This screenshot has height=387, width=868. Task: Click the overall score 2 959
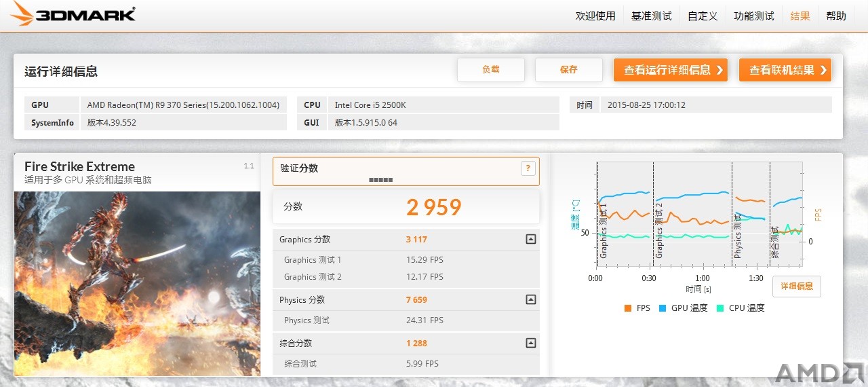coord(434,207)
